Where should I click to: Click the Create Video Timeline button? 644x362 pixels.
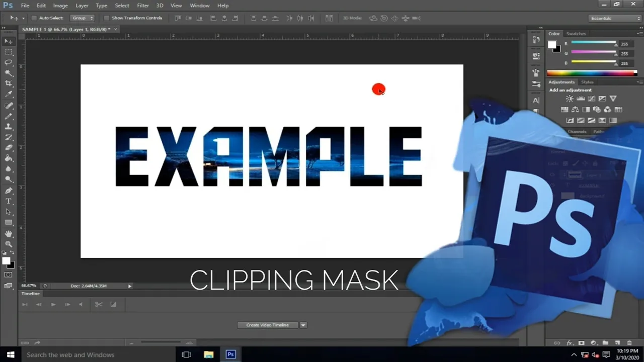(268, 325)
